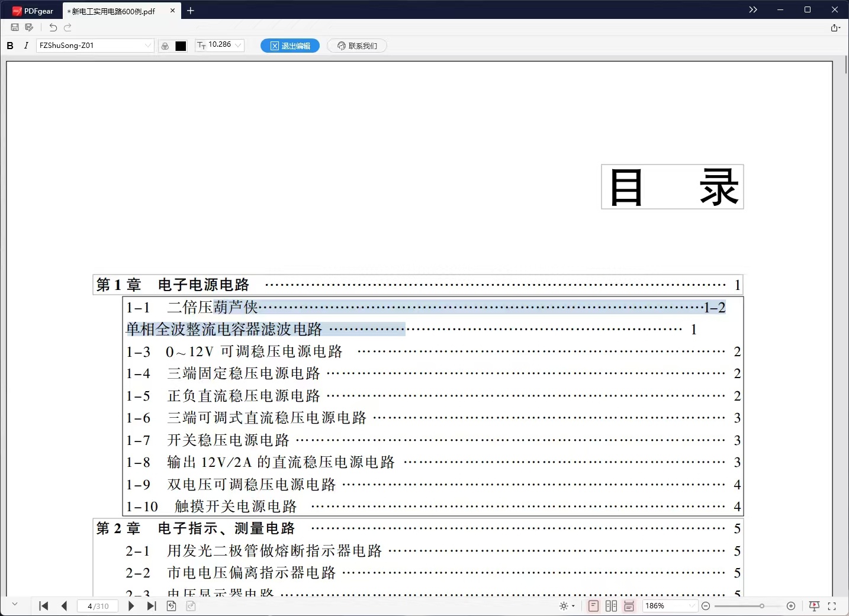
Task: Toggle single page view mode
Action: [x=593, y=606]
